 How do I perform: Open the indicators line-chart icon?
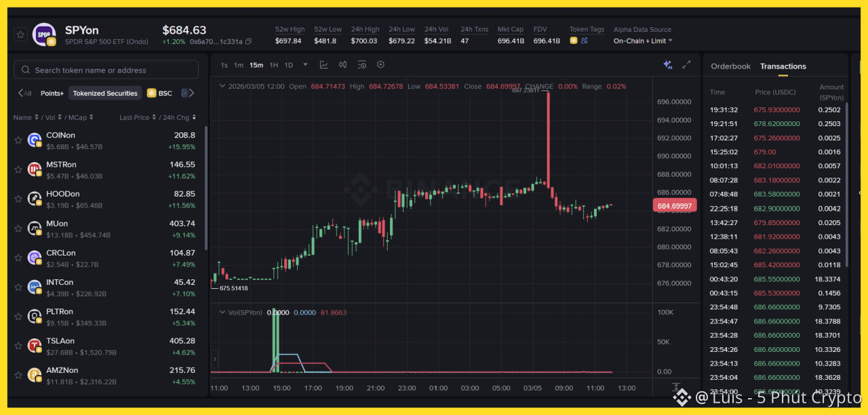pos(324,65)
